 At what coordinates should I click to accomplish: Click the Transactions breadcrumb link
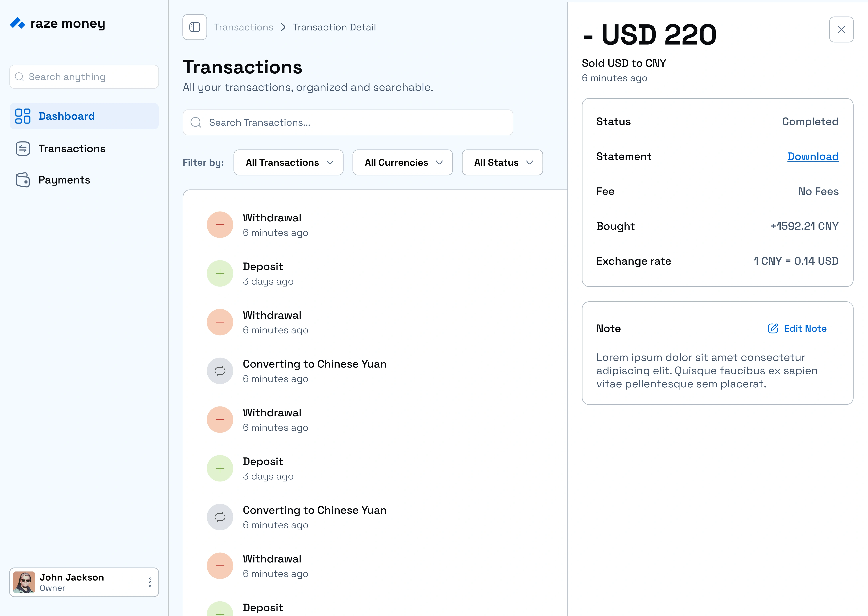[243, 27]
